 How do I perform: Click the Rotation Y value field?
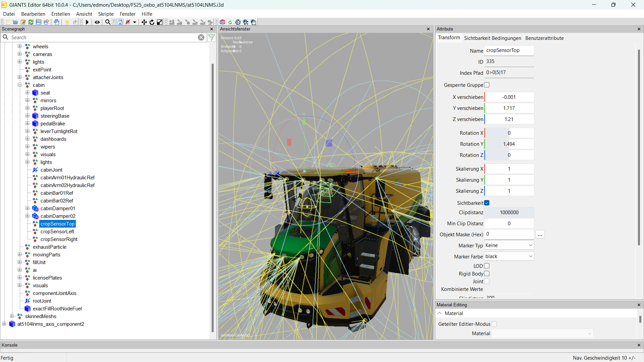pos(509,144)
